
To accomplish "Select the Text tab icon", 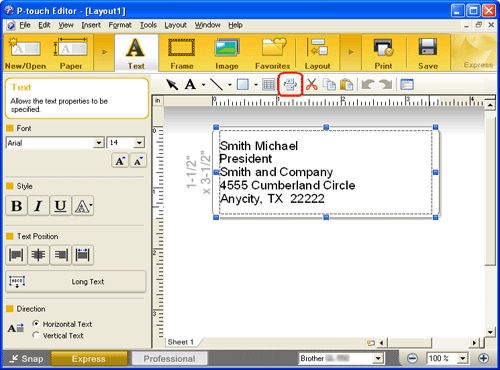I will (136, 53).
